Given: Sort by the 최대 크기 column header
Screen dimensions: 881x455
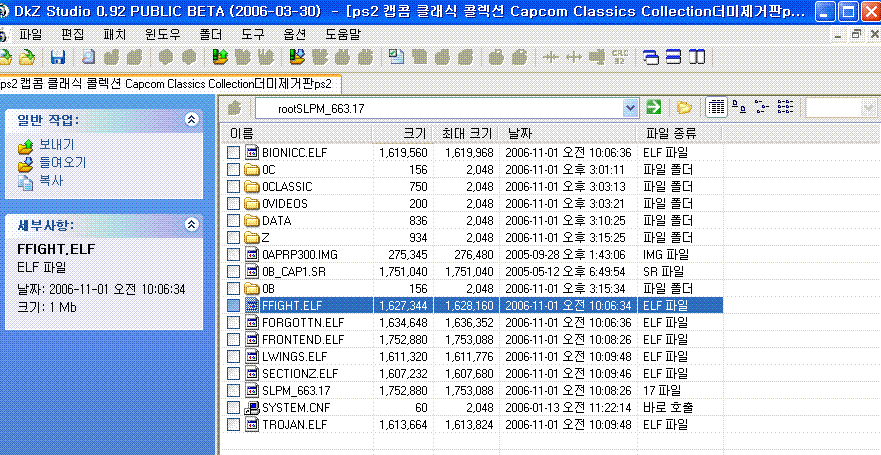Looking at the screenshot, I should (466, 134).
